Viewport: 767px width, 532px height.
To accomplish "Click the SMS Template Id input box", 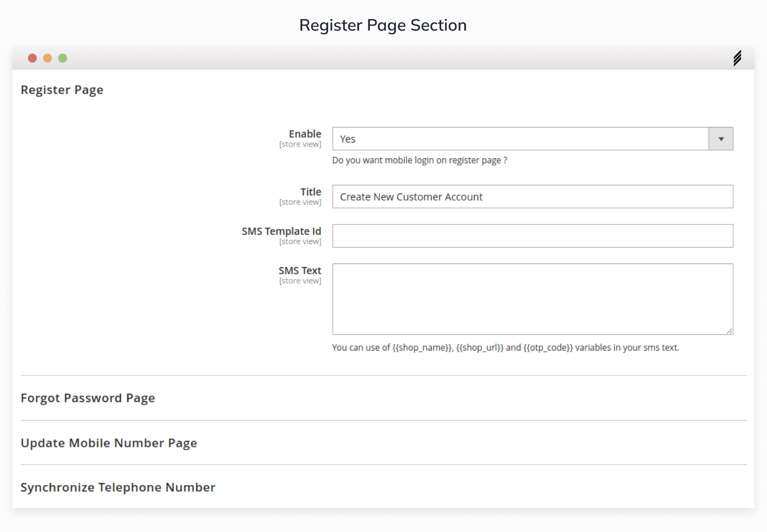I will (x=532, y=236).
